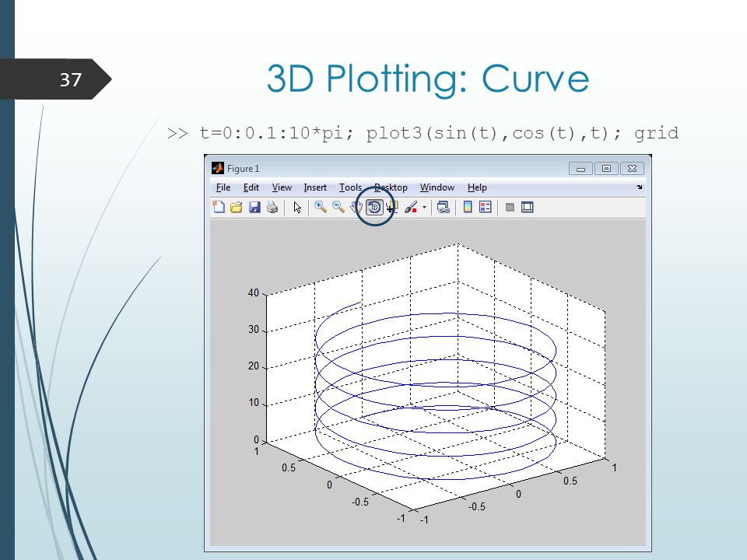
Task: Click the z-axis label 30
Action: [254, 330]
